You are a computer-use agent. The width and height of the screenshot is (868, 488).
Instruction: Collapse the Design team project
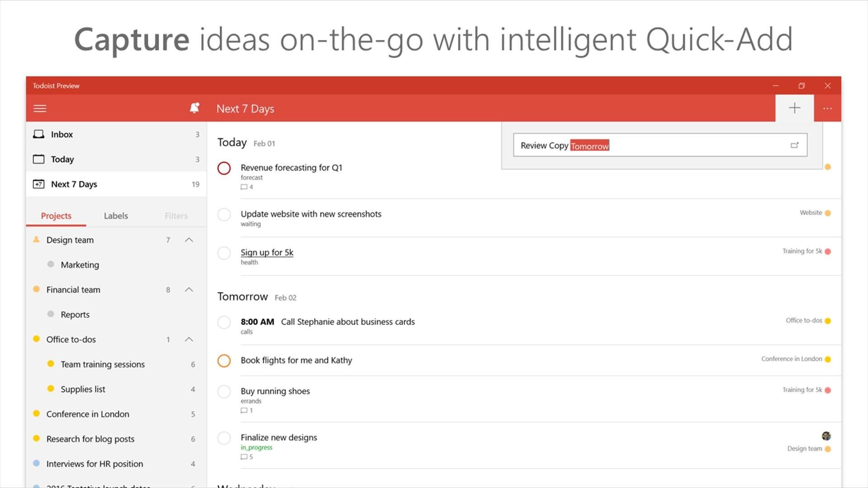(189, 240)
